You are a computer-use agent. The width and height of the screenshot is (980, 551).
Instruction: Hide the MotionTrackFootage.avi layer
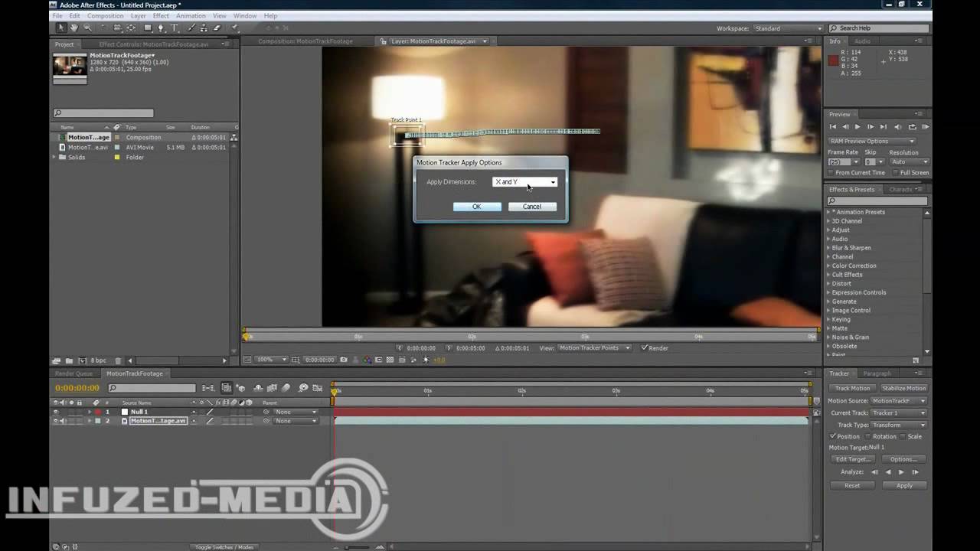(56, 420)
